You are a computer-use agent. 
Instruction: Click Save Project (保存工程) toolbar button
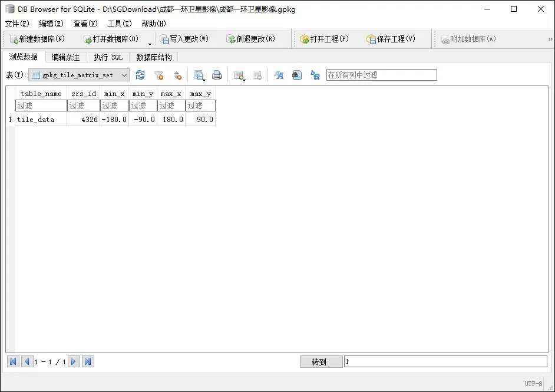tap(391, 39)
